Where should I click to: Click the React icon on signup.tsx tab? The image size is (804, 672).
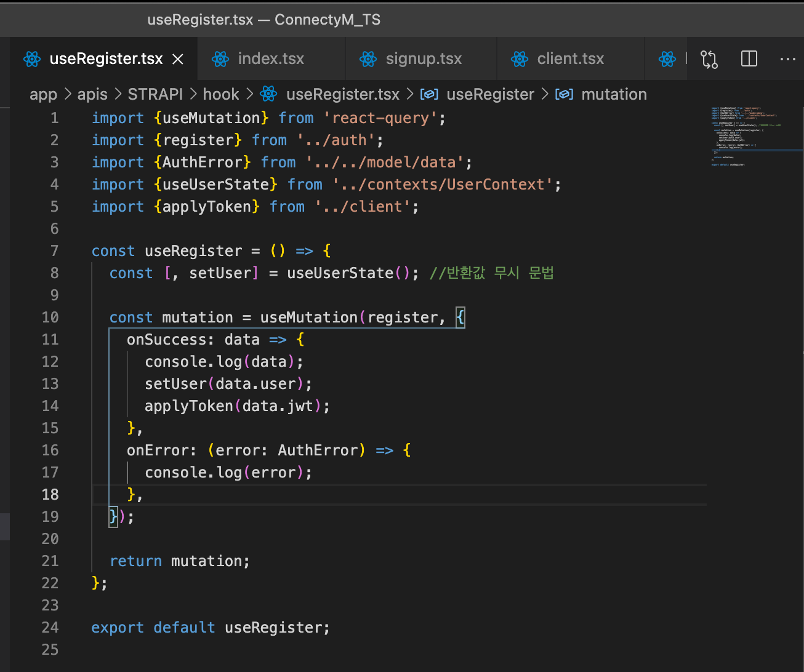tap(368, 59)
